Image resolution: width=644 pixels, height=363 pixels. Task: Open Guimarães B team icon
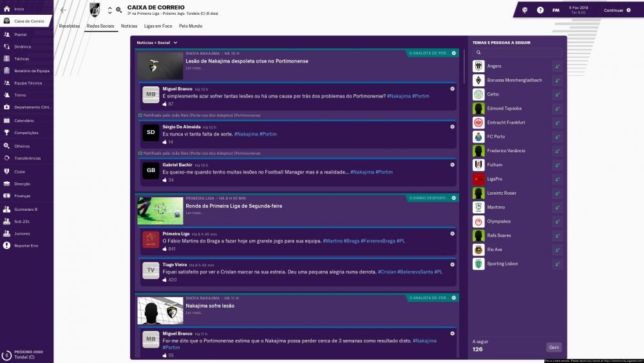pos(6,210)
